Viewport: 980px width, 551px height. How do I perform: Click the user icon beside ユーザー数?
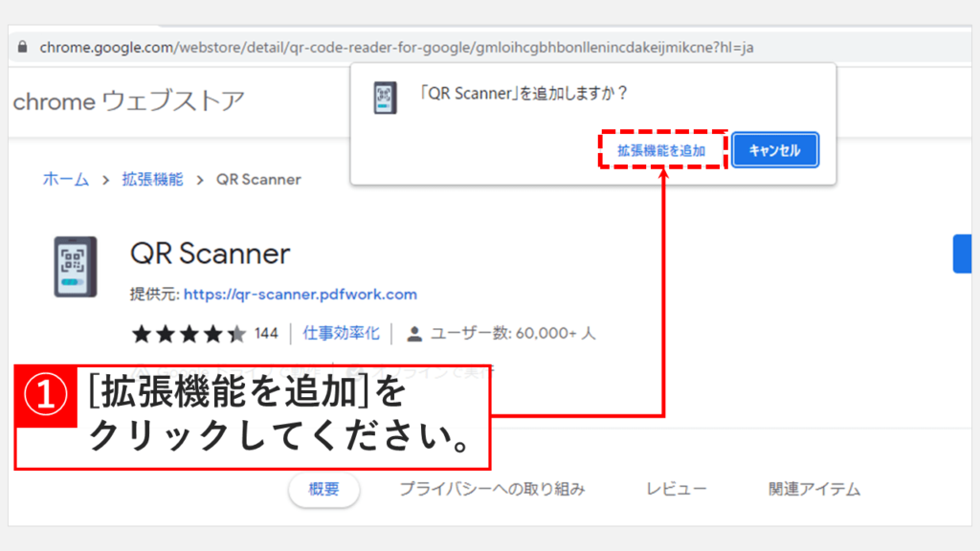(413, 334)
